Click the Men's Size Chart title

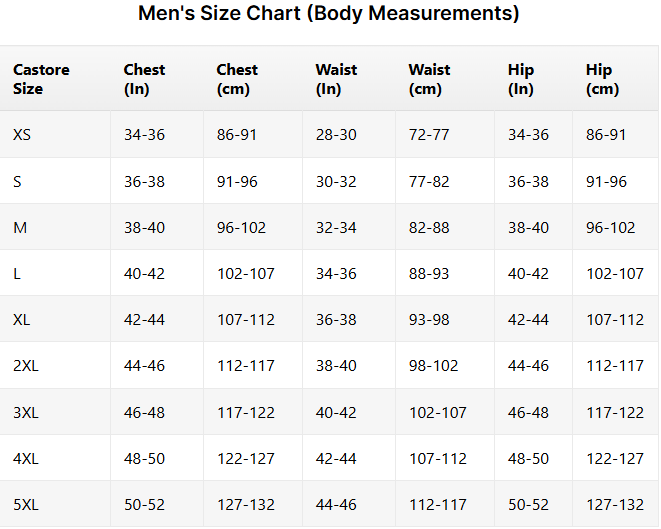[329, 15]
